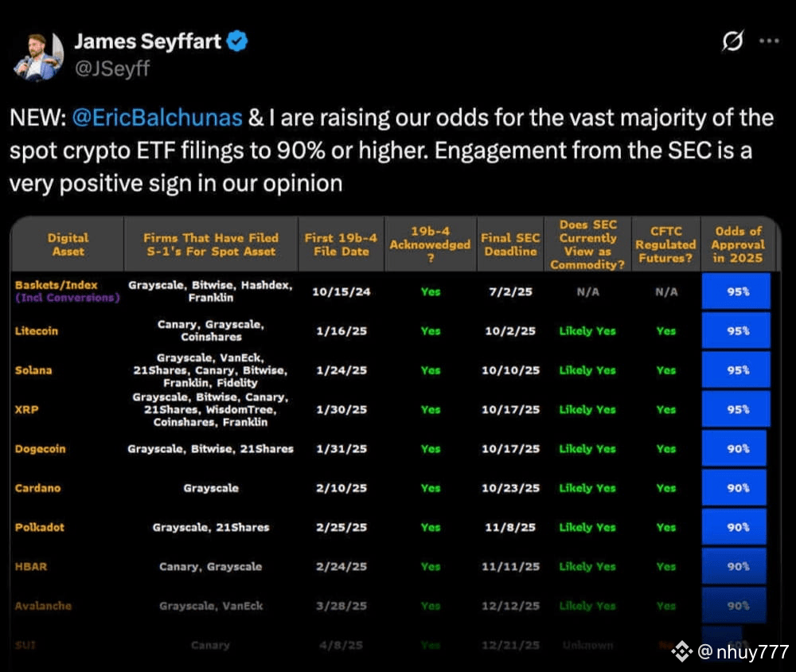Screen dimensions: 796x672
Task: Click the 11/8/25 Polkadot deadline
Action: tap(511, 527)
